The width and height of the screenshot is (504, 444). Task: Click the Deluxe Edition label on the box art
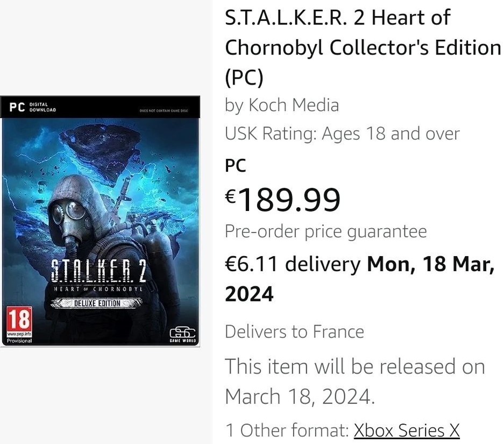[x=97, y=303]
